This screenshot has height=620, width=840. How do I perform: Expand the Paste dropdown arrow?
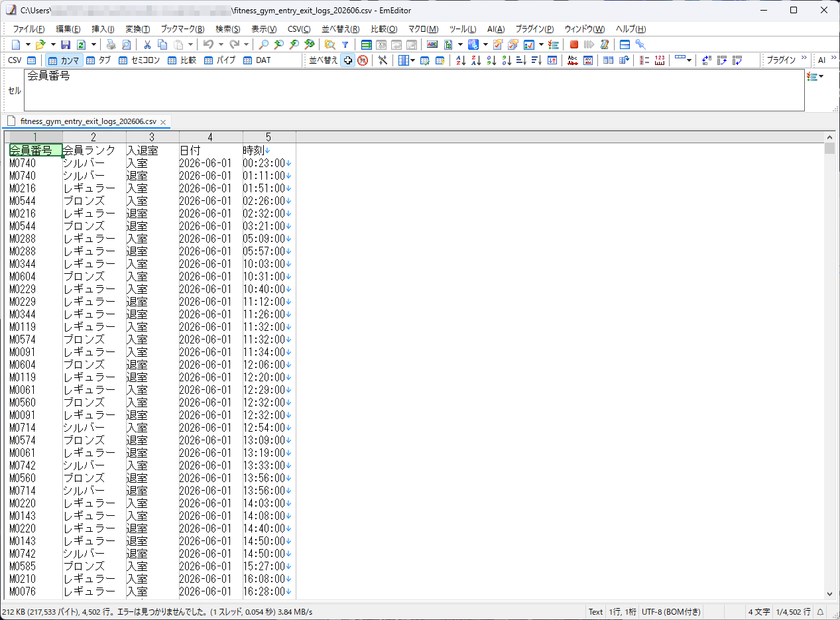pos(190,44)
